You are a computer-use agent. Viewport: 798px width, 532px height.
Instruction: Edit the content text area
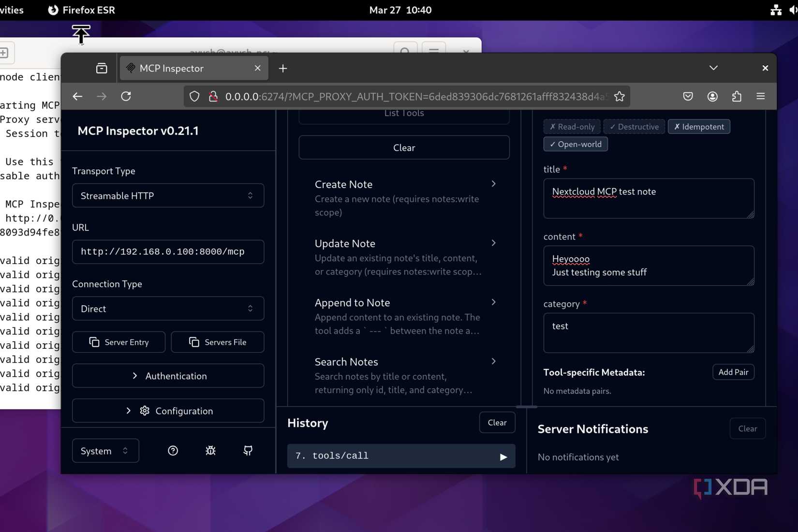click(649, 266)
